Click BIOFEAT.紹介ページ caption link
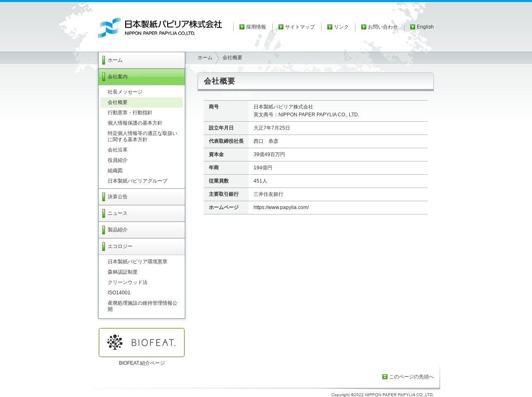 pyautogui.click(x=142, y=363)
